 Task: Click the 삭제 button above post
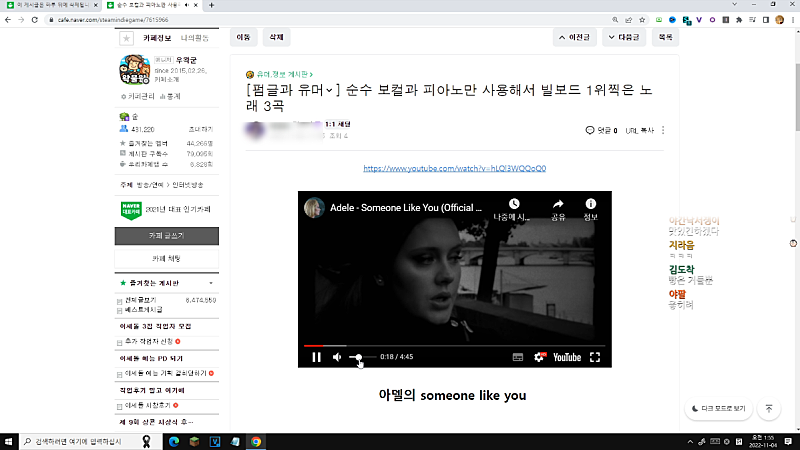coord(276,37)
